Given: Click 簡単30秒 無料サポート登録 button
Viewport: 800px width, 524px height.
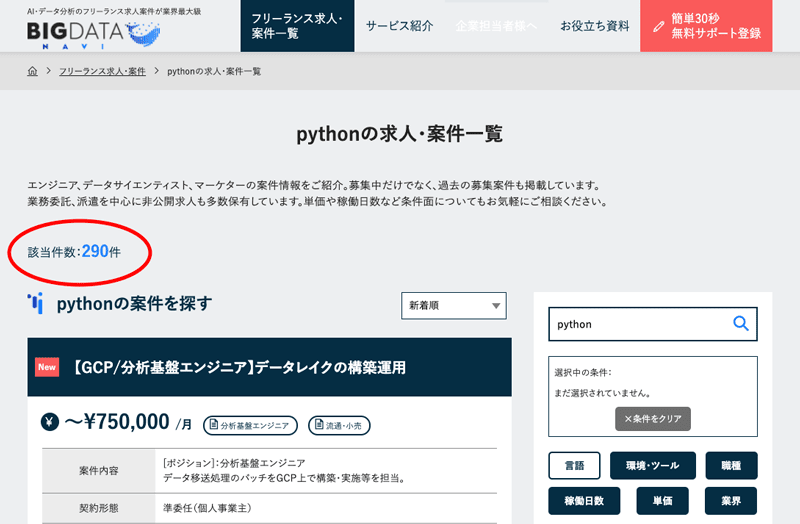Looking at the screenshot, I should tap(706, 26).
